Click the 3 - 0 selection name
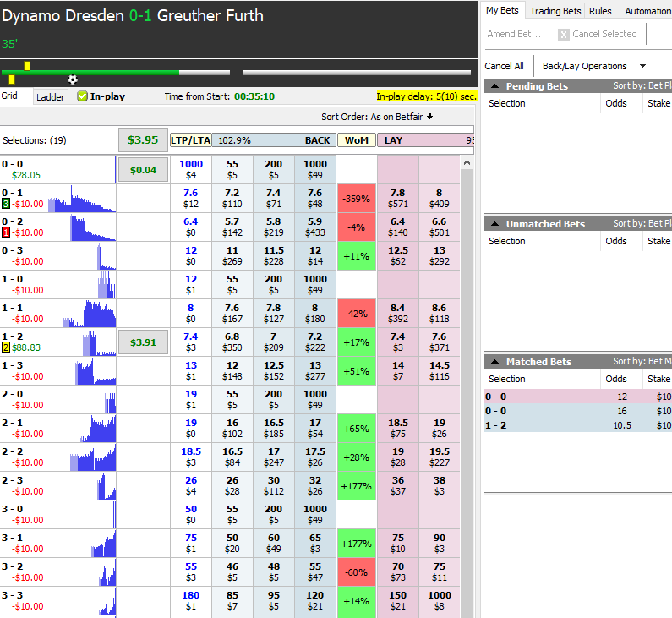The image size is (672, 618). (12, 509)
